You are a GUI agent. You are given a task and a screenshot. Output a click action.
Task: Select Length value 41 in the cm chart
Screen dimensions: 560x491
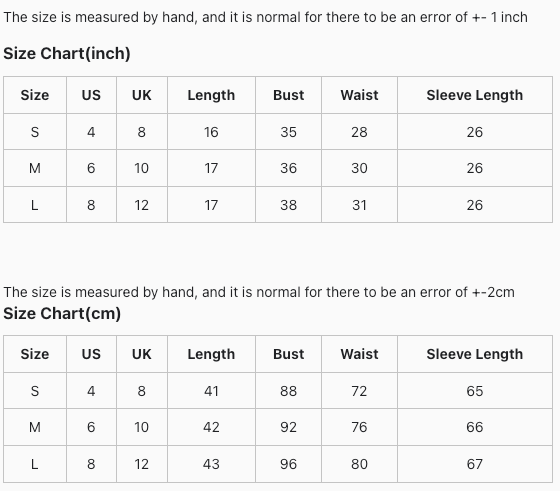[211, 391]
